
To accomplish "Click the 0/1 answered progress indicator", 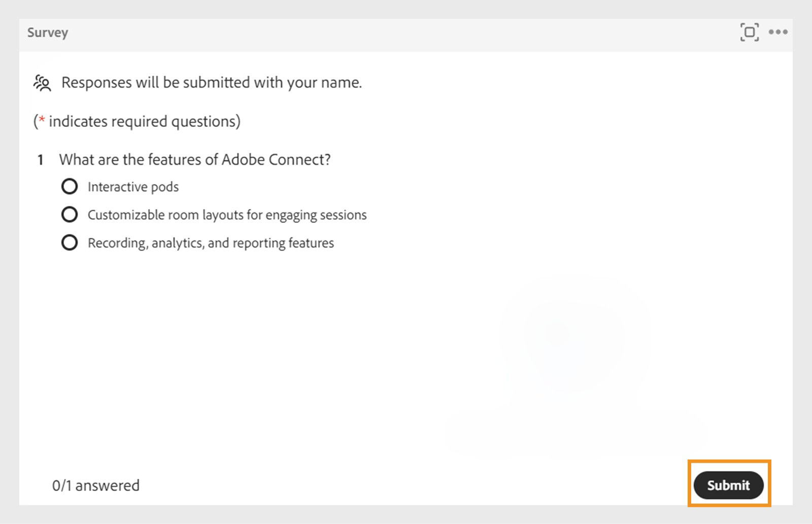I will (x=95, y=485).
